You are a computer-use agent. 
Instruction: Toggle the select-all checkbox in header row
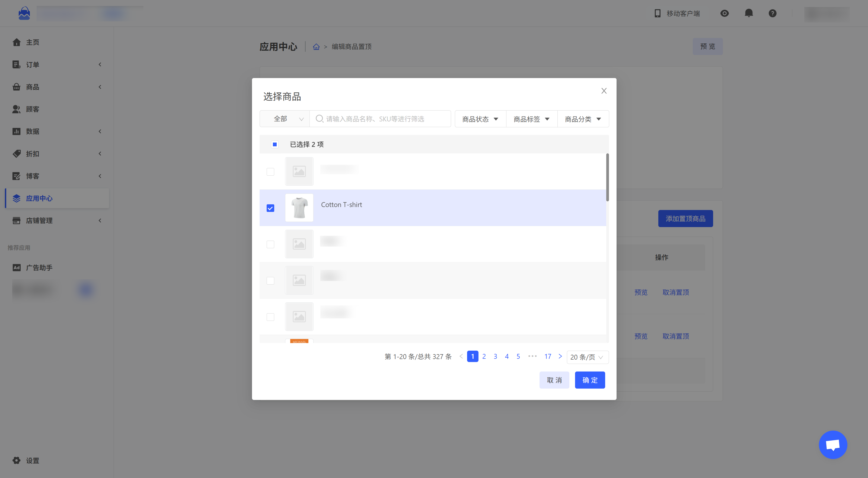(x=275, y=144)
